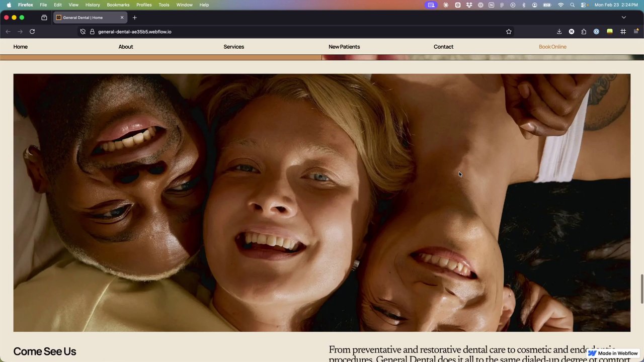Click the site security padlock icon

point(92,32)
